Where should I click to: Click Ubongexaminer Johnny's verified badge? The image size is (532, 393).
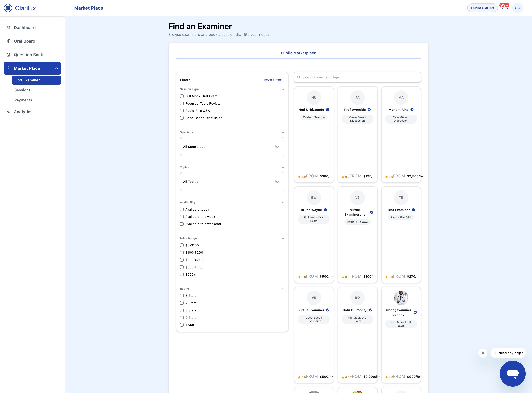click(415, 312)
